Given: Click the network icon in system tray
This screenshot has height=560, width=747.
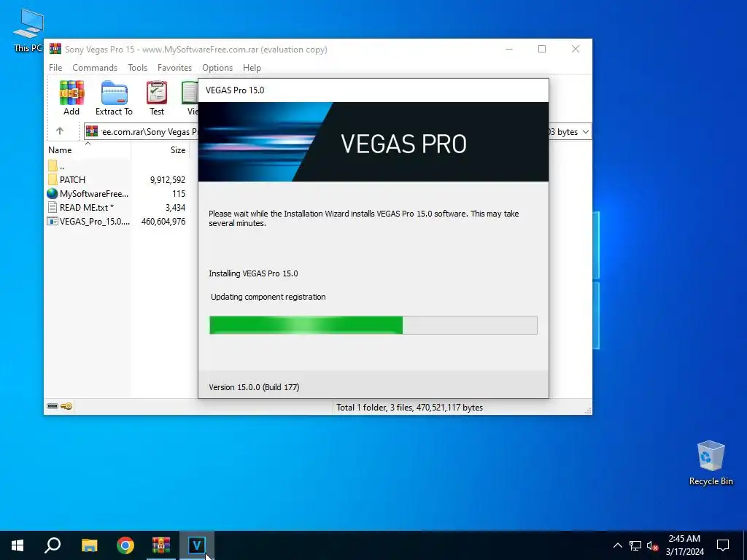Looking at the screenshot, I should (635, 545).
